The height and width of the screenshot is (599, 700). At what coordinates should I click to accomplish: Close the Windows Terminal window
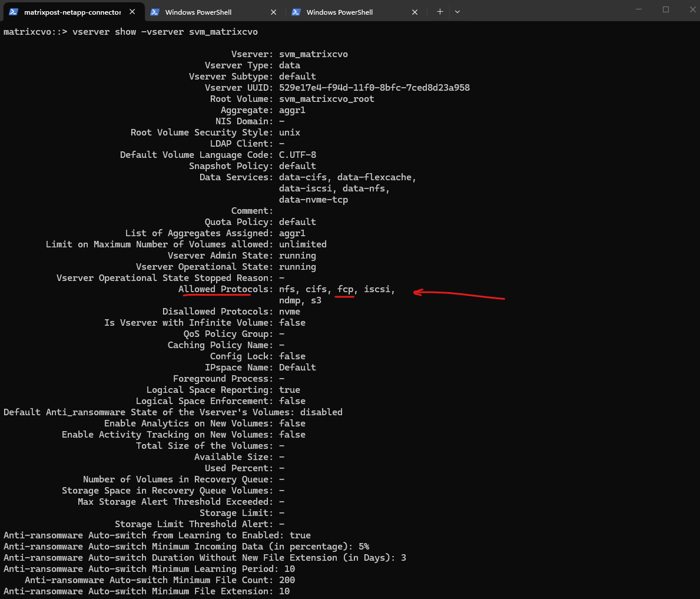tap(692, 9)
